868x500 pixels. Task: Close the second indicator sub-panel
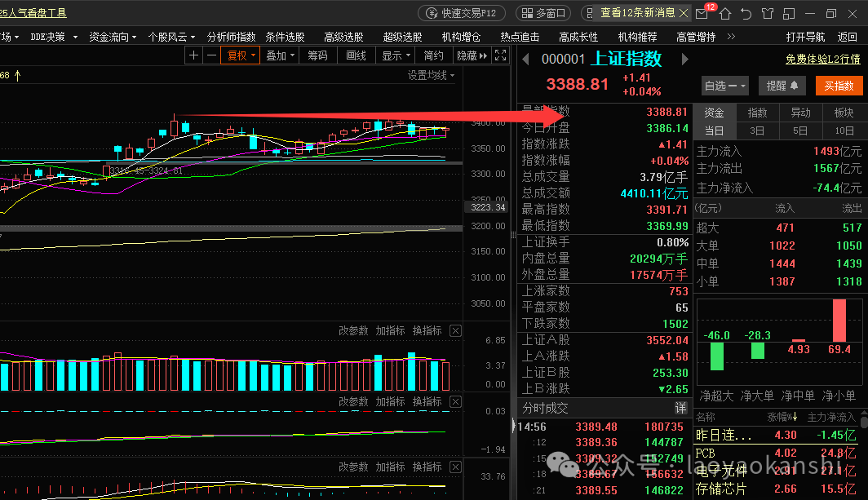(455, 401)
